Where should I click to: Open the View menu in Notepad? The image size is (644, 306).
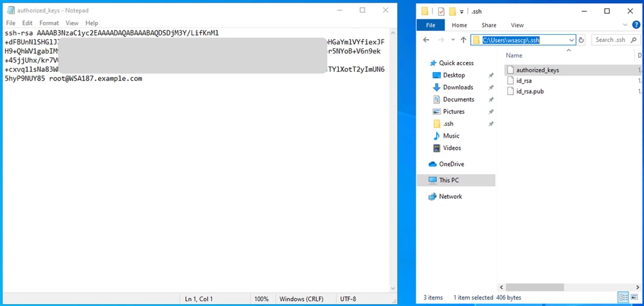[72, 23]
